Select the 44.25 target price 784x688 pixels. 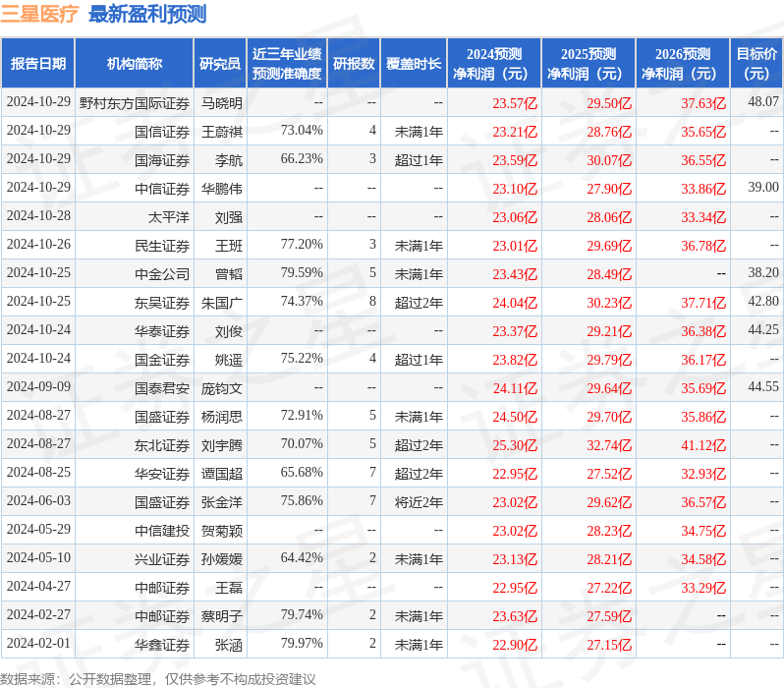point(763,329)
